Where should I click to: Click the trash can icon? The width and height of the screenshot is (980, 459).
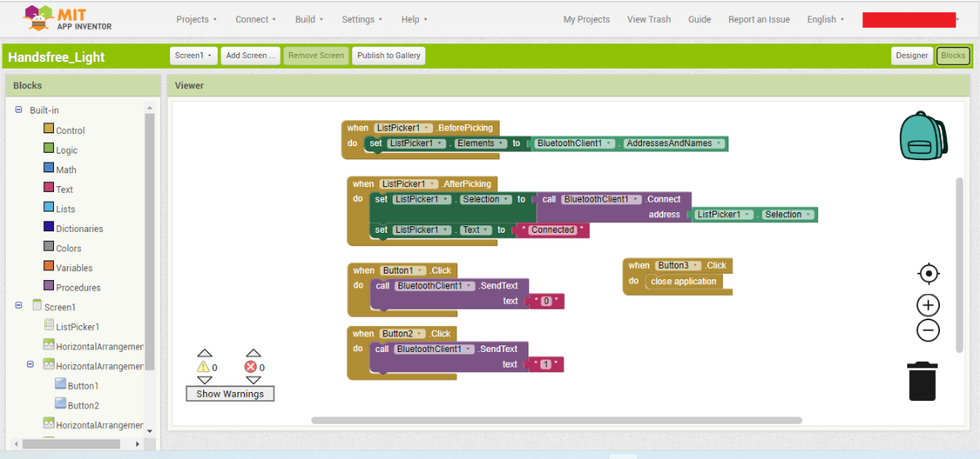tap(922, 381)
